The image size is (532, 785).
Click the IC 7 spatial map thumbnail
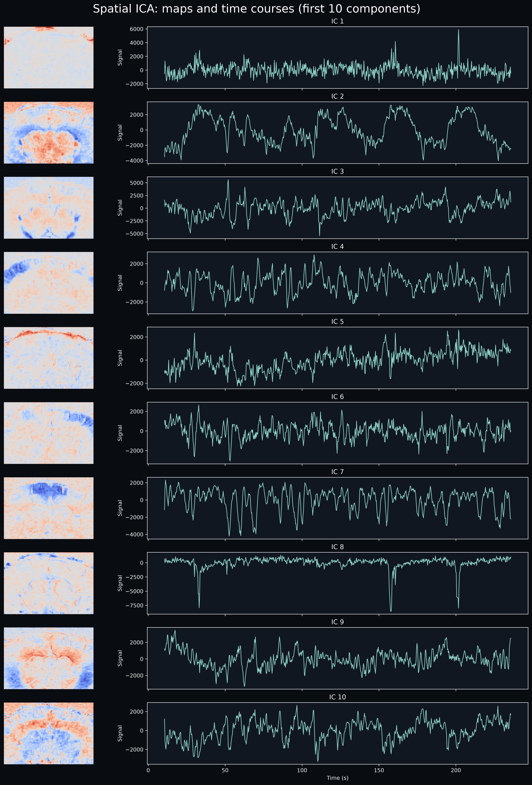click(49, 508)
